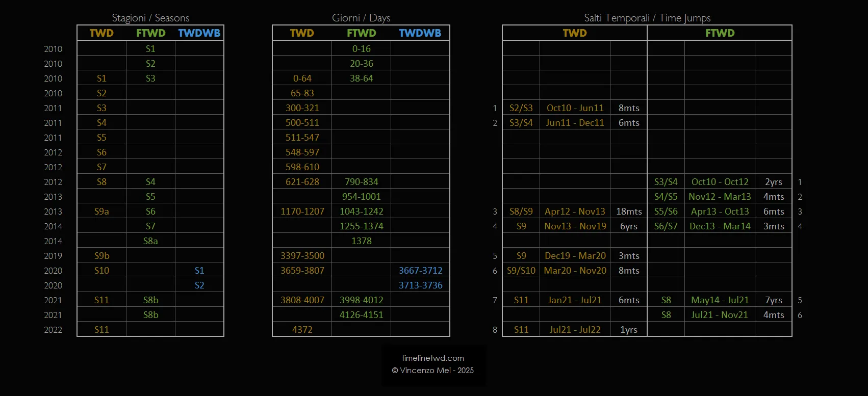Open the timelinetwd.com link
868x396 pixels.
pyautogui.click(x=432, y=358)
